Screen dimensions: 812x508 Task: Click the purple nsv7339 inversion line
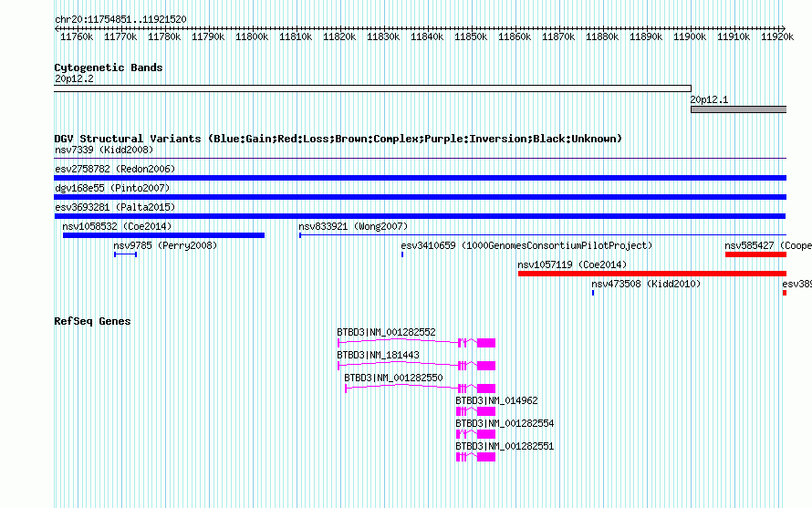click(x=420, y=158)
